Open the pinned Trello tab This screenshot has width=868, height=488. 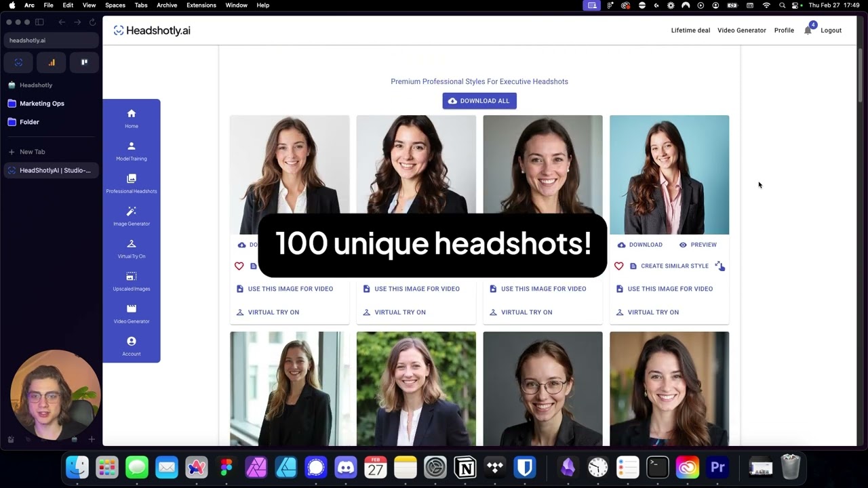tap(85, 62)
